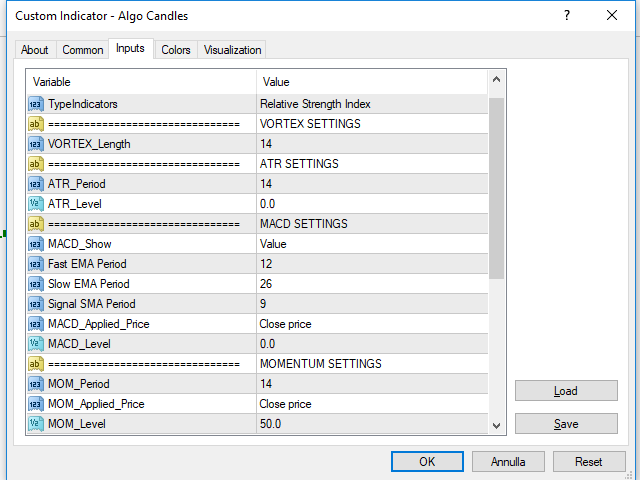Viewport: 640px width, 480px height.
Task: Click the integer icon beside TypeIndicators
Action: click(35, 103)
